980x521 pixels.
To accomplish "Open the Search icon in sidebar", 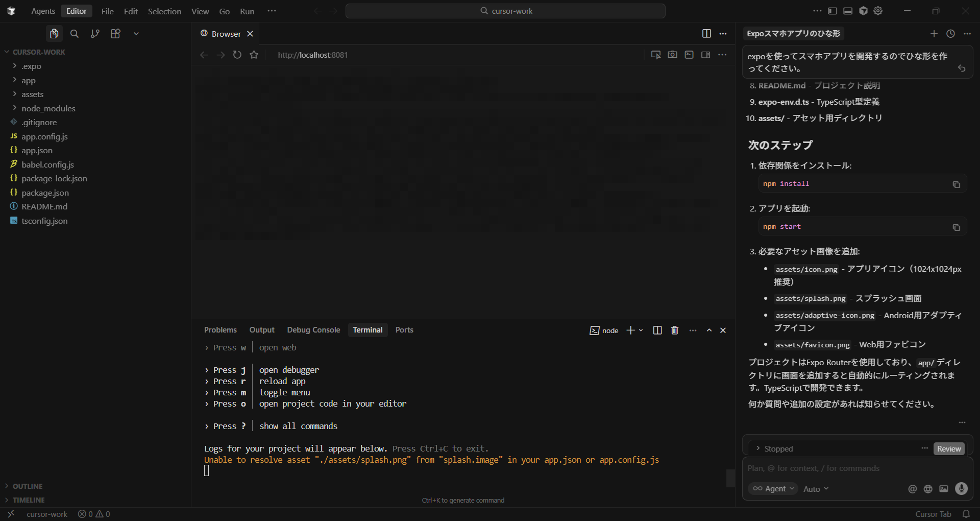I will pyautogui.click(x=75, y=34).
